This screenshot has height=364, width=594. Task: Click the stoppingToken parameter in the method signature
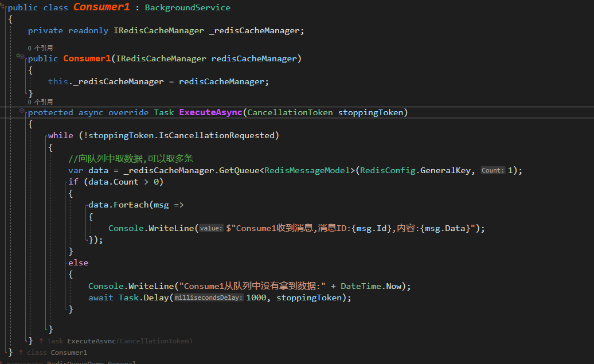pyautogui.click(x=370, y=112)
